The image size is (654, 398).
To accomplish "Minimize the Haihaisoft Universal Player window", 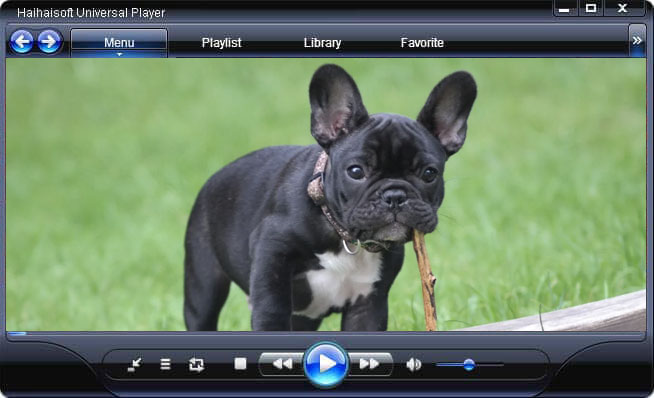I will click(564, 8).
